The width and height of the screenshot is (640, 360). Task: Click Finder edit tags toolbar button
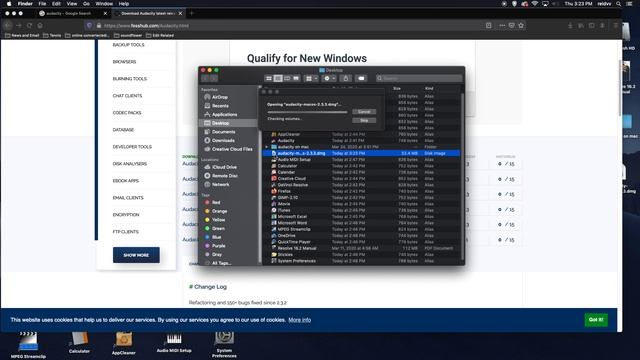(x=361, y=78)
